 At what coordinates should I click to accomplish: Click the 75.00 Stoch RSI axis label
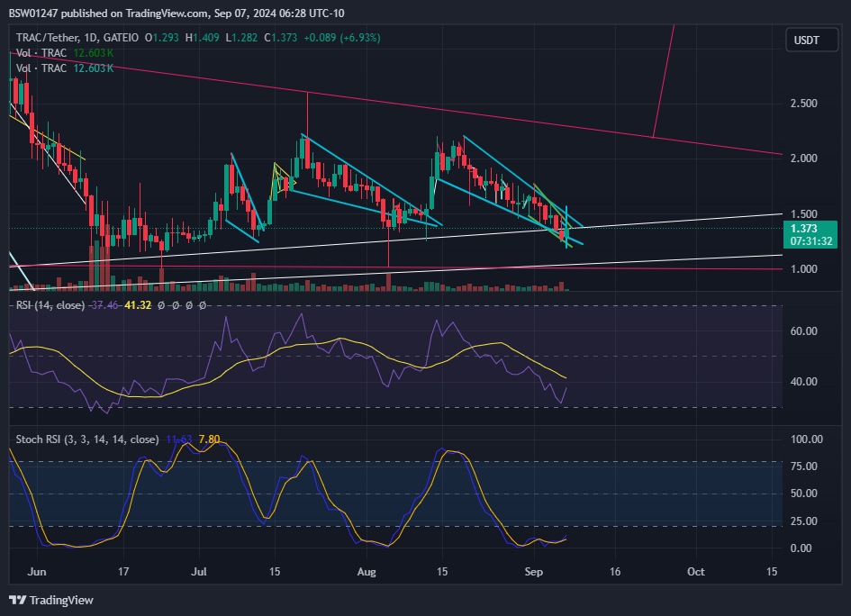pyautogui.click(x=804, y=467)
